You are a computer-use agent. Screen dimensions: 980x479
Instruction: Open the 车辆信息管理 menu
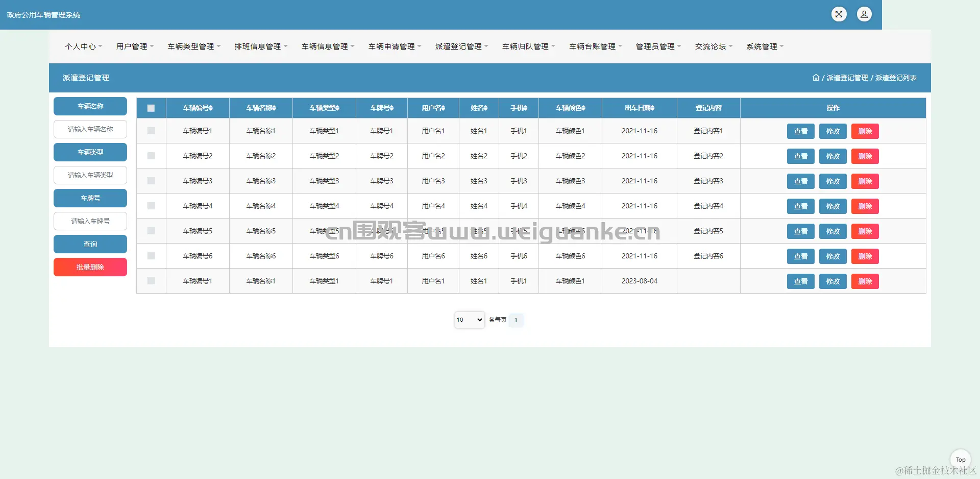point(328,46)
